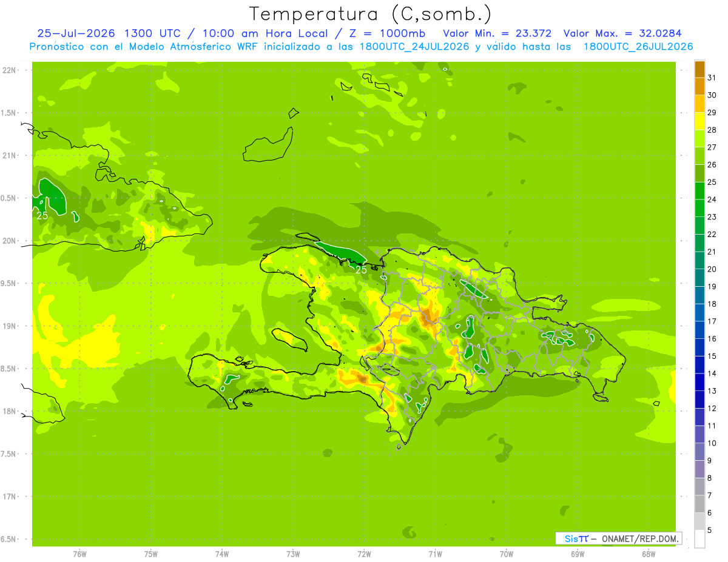The height and width of the screenshot is (562, 728).
Task: Click the '75W' longitude axis label
Action: (x=150, y=554)
